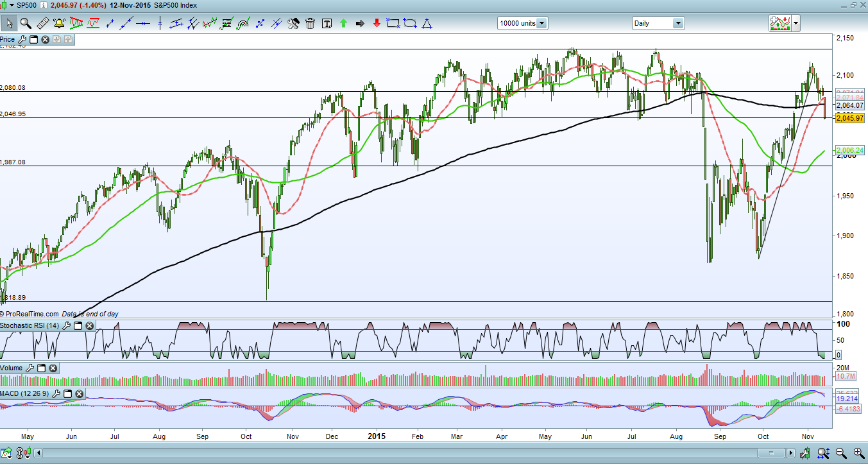Select the vertical line drawing tool

[x=160, y=24]
